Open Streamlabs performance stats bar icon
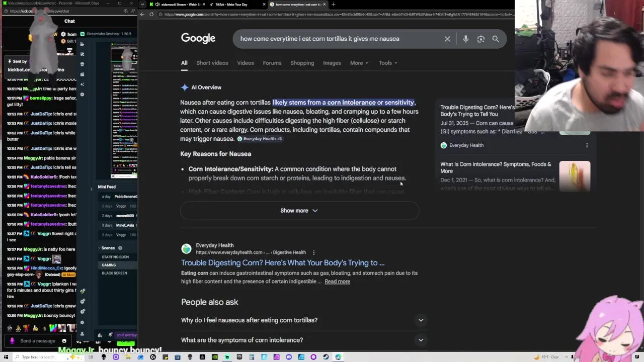Screen dimensions: 644x362 tap(100, 335)
